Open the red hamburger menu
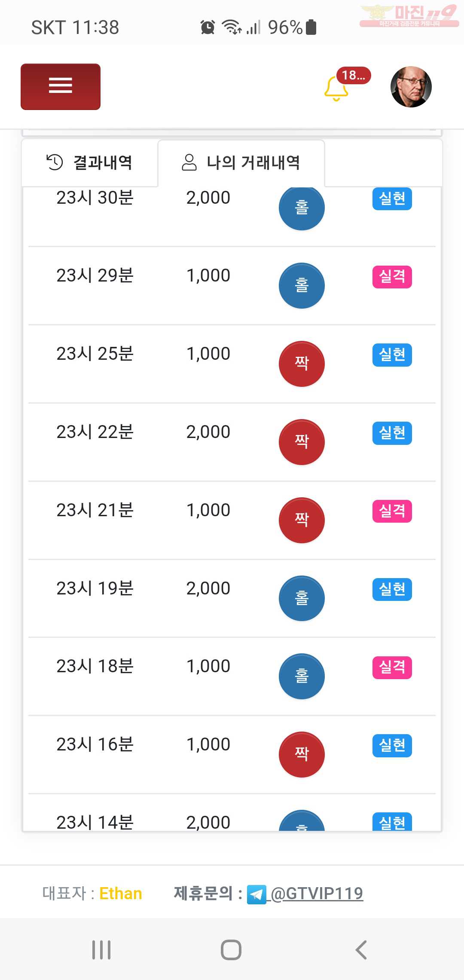 61,87
